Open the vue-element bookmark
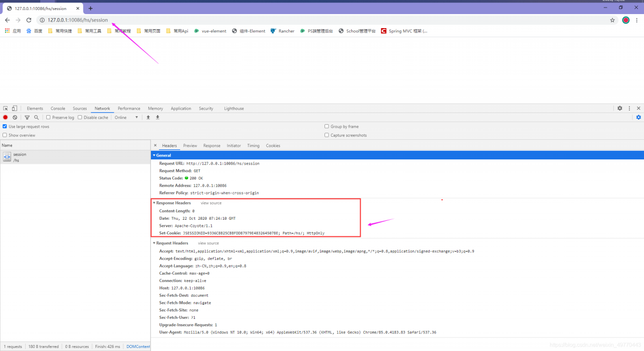The height and width of the screenshot is (351, 644). (210, 31)
